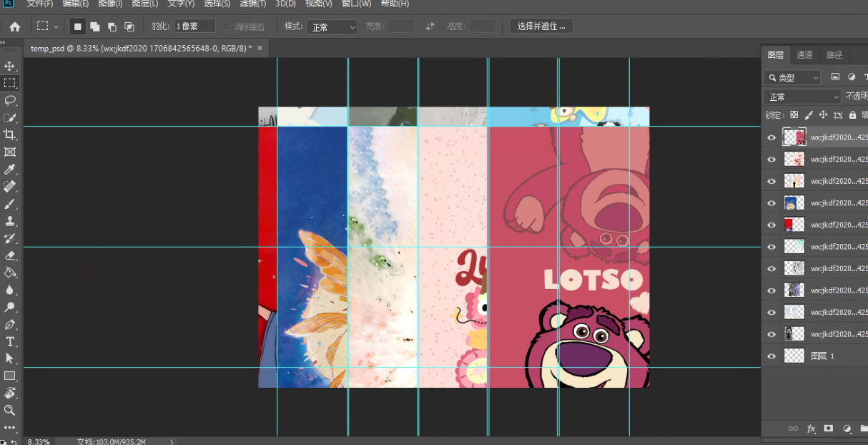Hide the 图层 1 layer

tap(771, 356)
